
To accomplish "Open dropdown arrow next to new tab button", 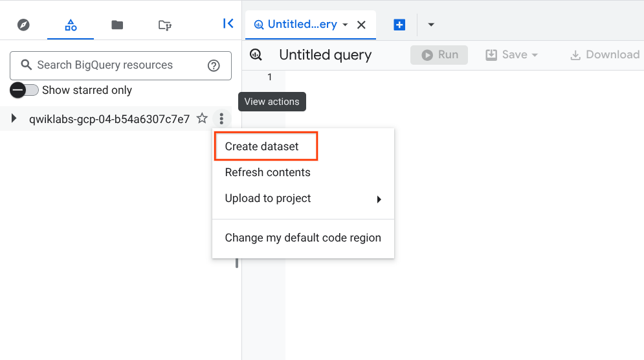I will 431,25.
